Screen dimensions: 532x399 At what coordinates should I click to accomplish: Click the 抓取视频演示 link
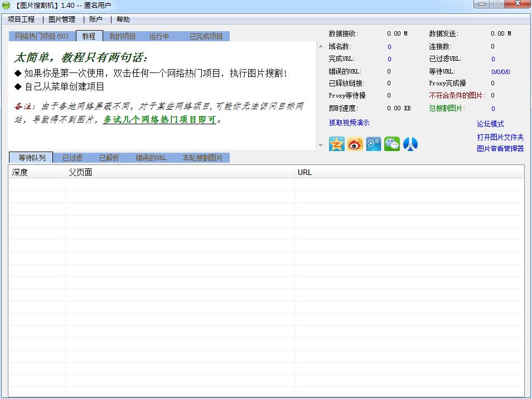pyautogui.click(x=349, y=123)
